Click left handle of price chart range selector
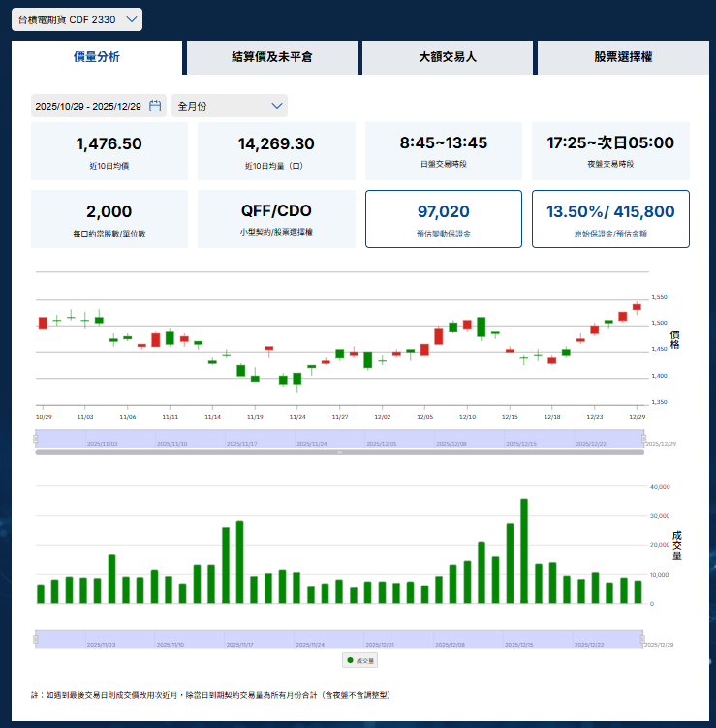The width and height of the screenshot is (716, 728). click(x=36, y=440)
